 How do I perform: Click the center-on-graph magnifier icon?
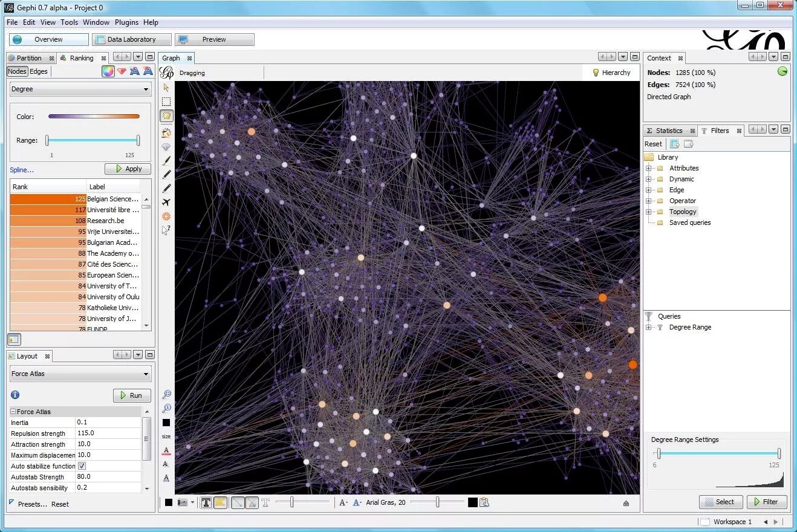click(x=166, y=395)
